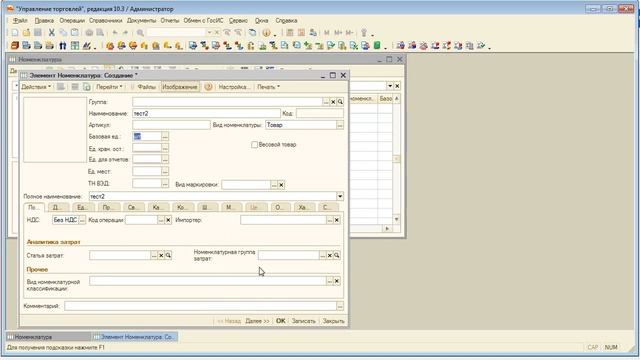Click the Calculator icon in main toolbar
640x360 pixels.
pyautogui.click(x=290, y=33)
